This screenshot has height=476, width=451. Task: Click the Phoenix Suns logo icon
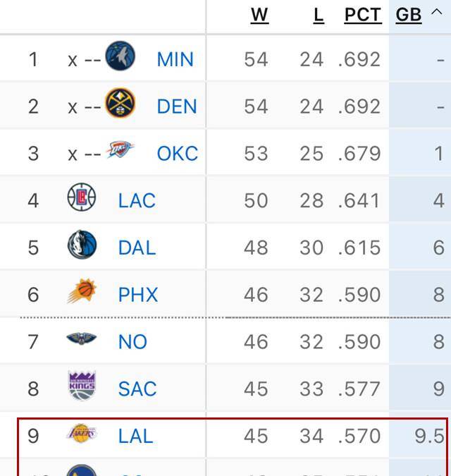point(82,292)
